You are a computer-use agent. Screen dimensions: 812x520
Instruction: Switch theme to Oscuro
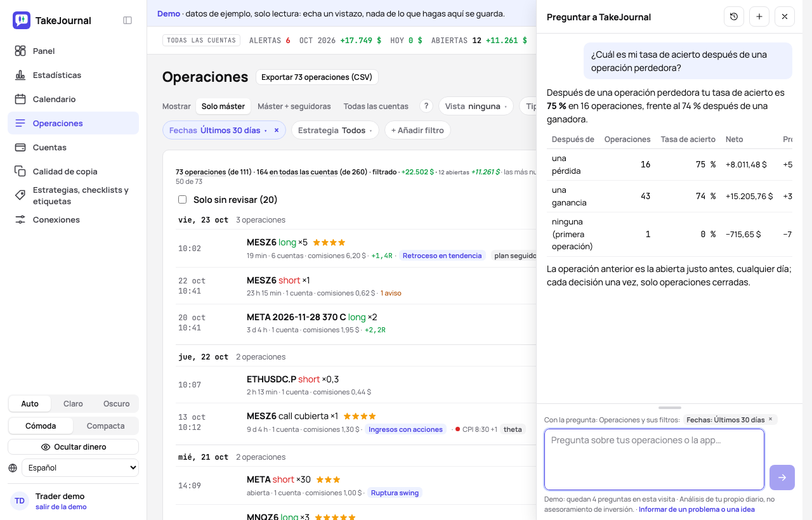[x=117, y=404]
